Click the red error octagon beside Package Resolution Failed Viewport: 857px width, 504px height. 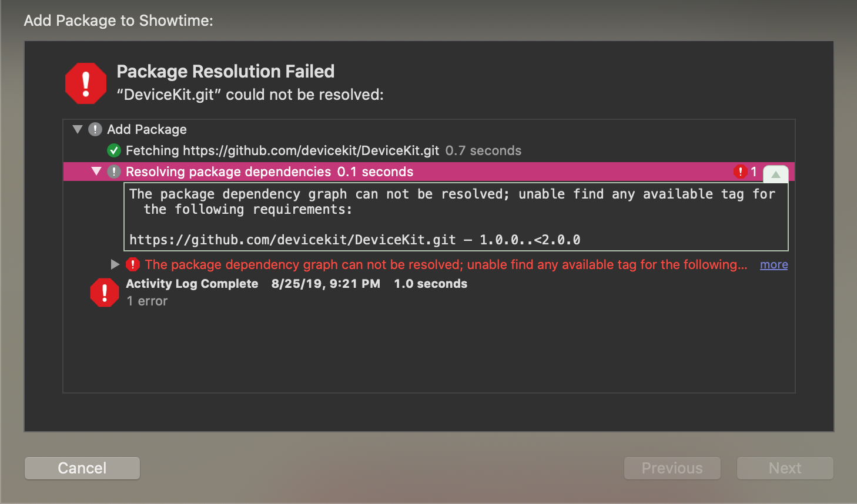85,82
